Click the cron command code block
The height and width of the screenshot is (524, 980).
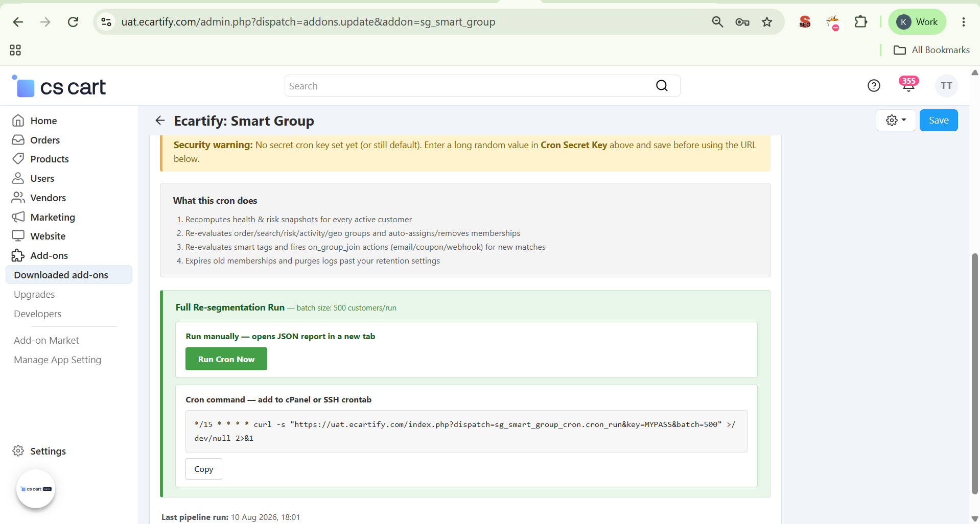click(x=466, y=431)
